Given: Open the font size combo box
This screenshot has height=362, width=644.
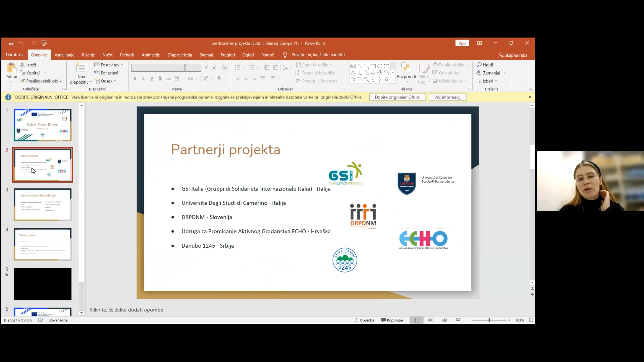Looking at the screenshot, I should (193, 68).
